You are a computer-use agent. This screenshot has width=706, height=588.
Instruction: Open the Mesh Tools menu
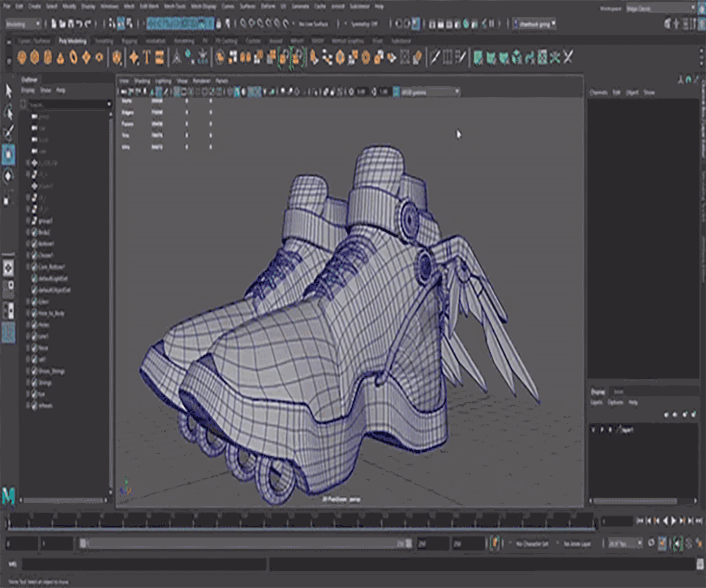tap(175, 7)
